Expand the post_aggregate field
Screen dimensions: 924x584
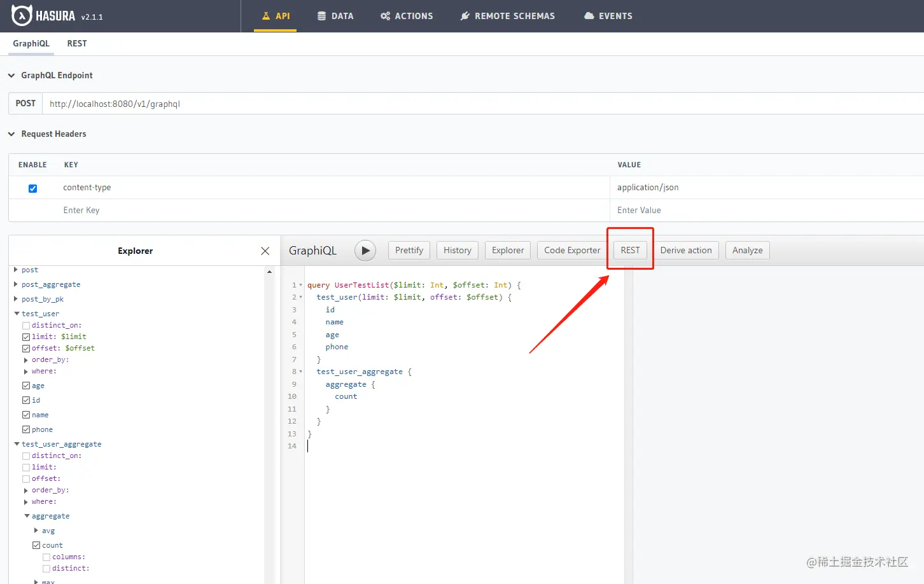16,284
